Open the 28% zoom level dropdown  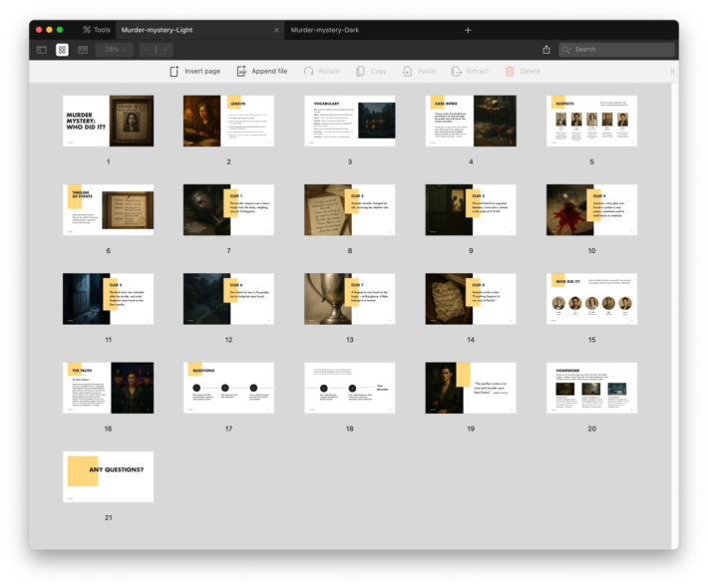[114, 49]
